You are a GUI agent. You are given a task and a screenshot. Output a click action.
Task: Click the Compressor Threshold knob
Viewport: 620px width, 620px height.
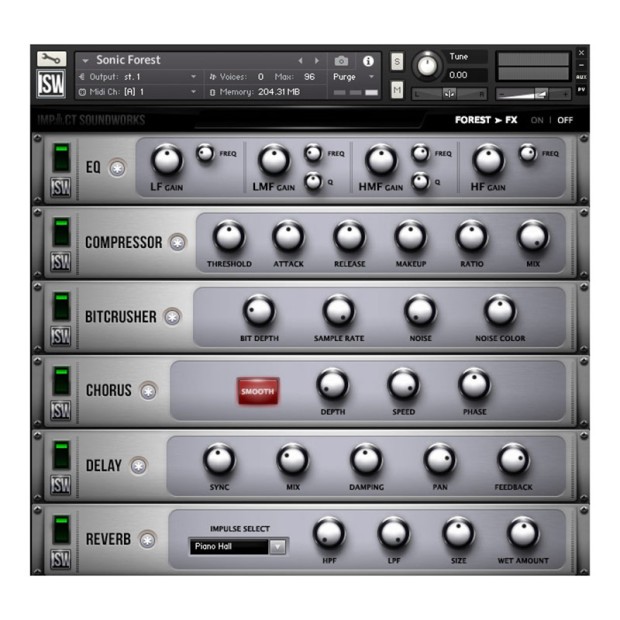[x=229, y=236]
